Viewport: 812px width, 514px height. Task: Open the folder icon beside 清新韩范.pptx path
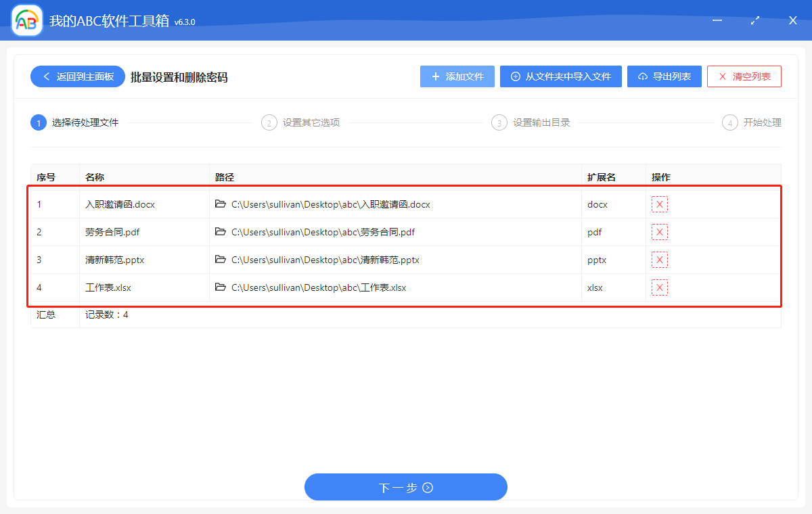click(x=220, y=259)
